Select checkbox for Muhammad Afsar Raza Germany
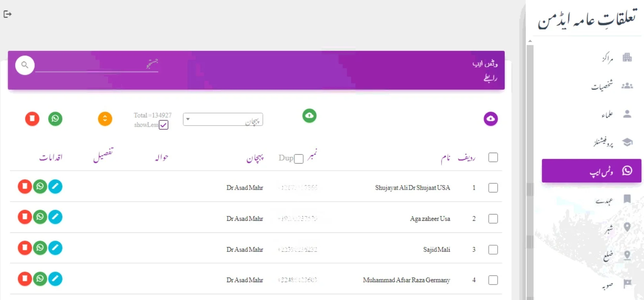This screenshot has width=644, height=300. click(x=493, y=280)
